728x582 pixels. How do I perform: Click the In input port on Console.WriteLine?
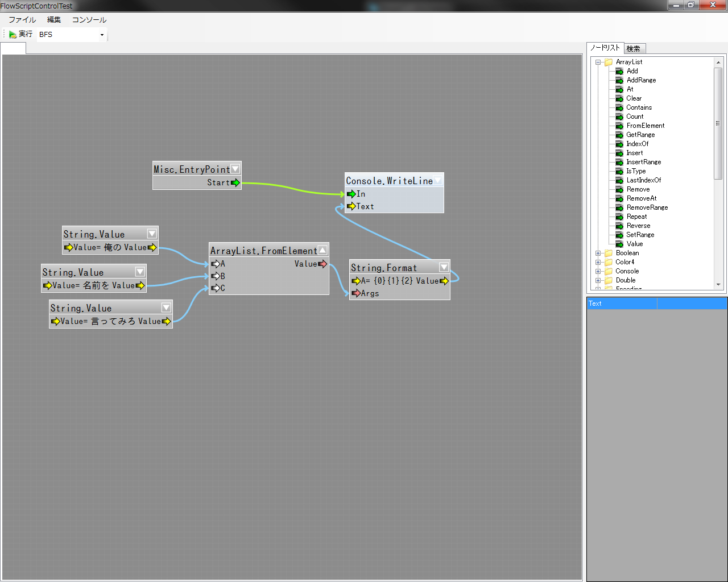(x=351, y=194)
